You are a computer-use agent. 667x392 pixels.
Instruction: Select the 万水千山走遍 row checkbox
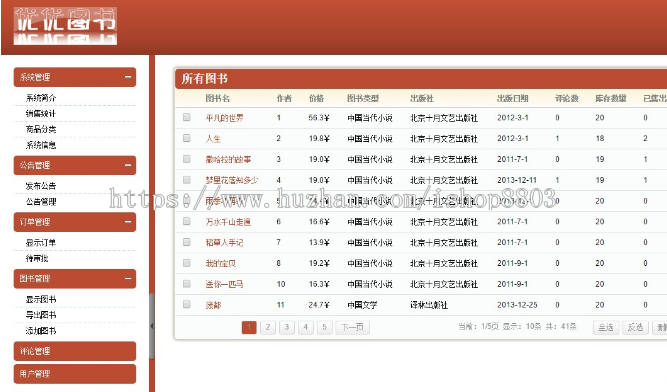[x=186, y=221]
